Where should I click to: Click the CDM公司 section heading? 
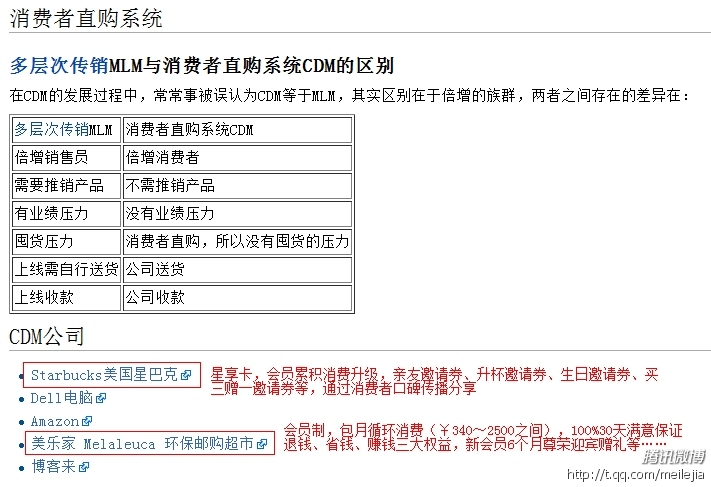47,336
